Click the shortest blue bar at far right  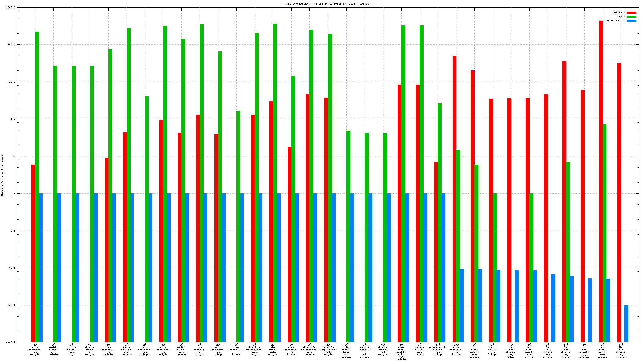coord(626,324)
